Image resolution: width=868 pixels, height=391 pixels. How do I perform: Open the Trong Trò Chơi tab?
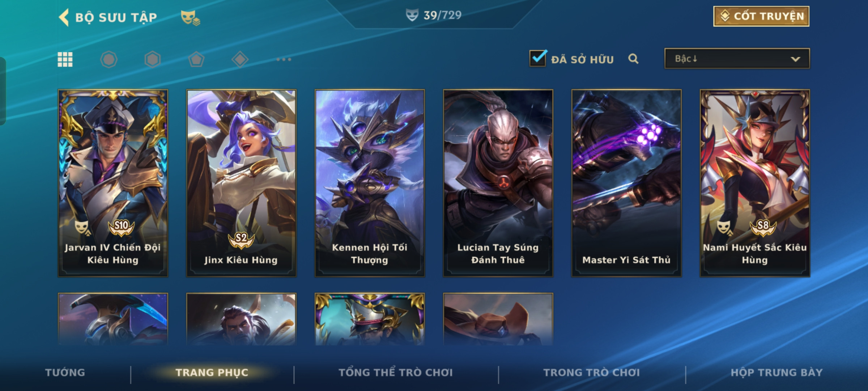592,373
